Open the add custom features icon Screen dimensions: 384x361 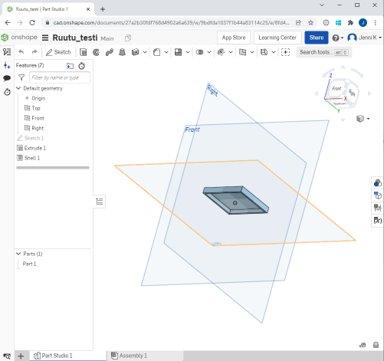(x=7, y=65)
